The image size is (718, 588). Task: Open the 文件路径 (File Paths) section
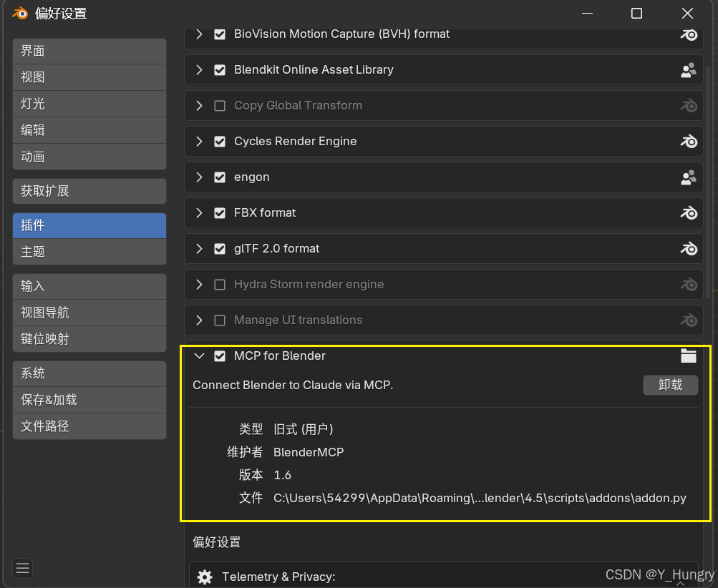click(x=89, y=426)
